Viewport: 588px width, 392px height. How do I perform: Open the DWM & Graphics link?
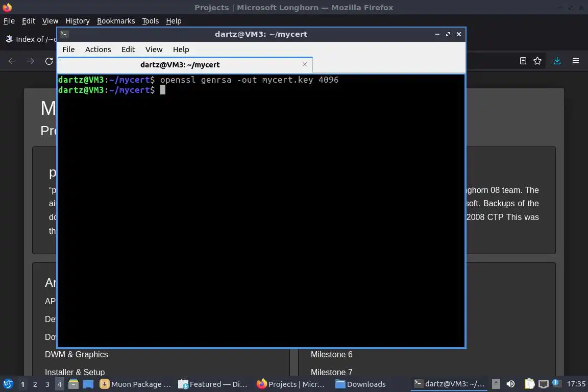point(77,355)
